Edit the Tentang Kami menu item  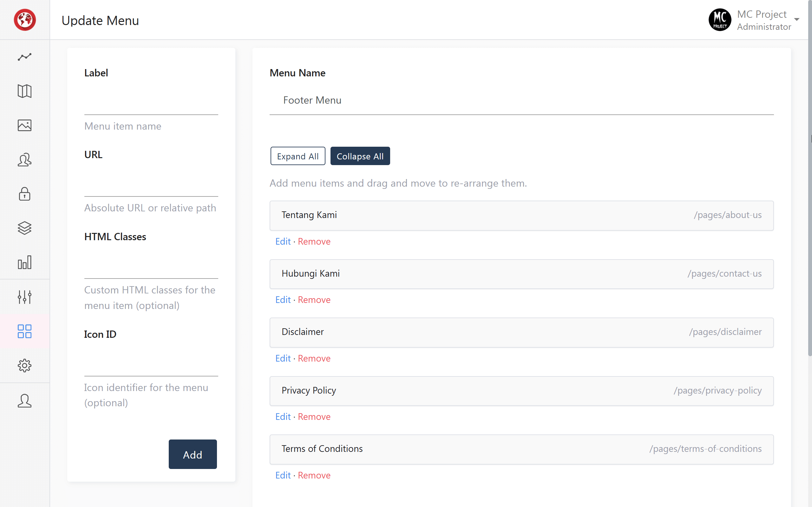tap(283, 241)
